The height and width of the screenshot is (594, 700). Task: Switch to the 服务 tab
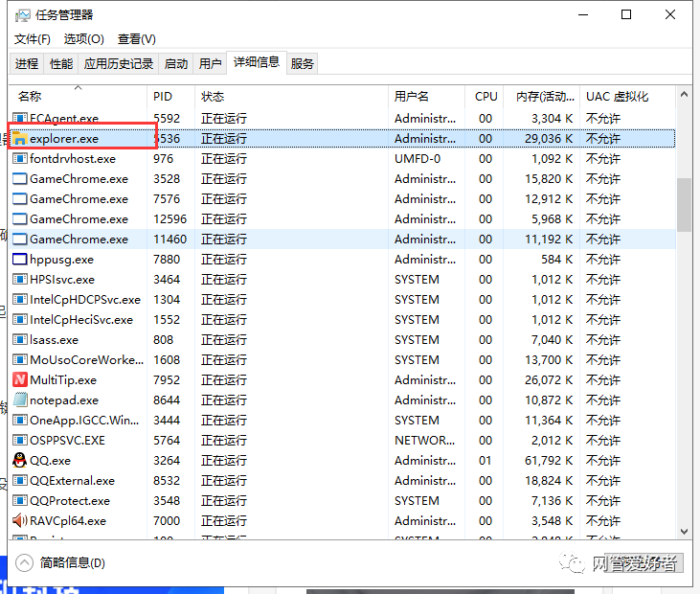pyautogui.click(x=302, y=64)
